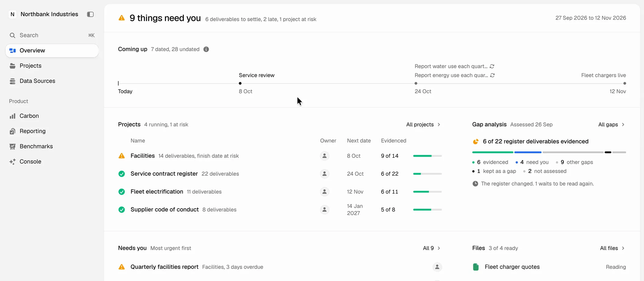Viewport: 644px width, 281px height.
Task: Open Fleet charger quotes file
Action: (549, 267)
